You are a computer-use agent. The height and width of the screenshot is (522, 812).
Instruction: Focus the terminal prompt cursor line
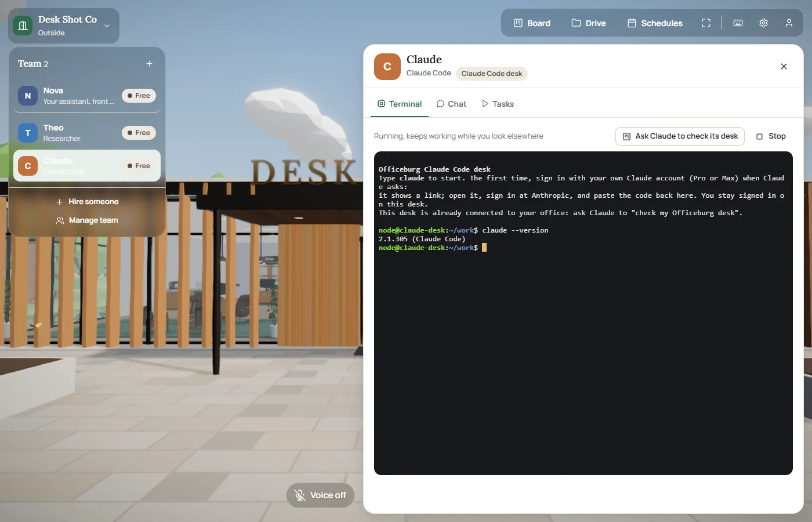coord(433,248)
